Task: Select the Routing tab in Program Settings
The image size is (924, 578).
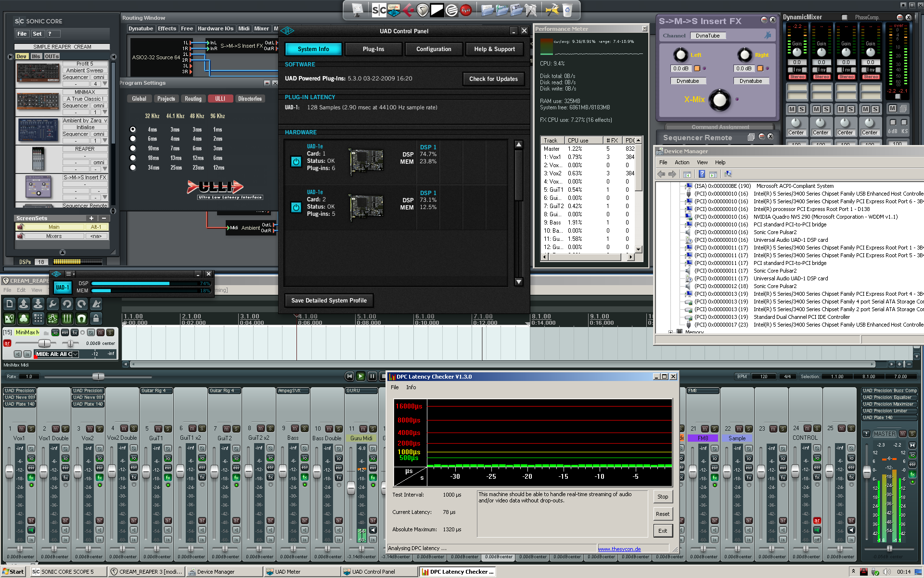Action: (x=193, y=99)
